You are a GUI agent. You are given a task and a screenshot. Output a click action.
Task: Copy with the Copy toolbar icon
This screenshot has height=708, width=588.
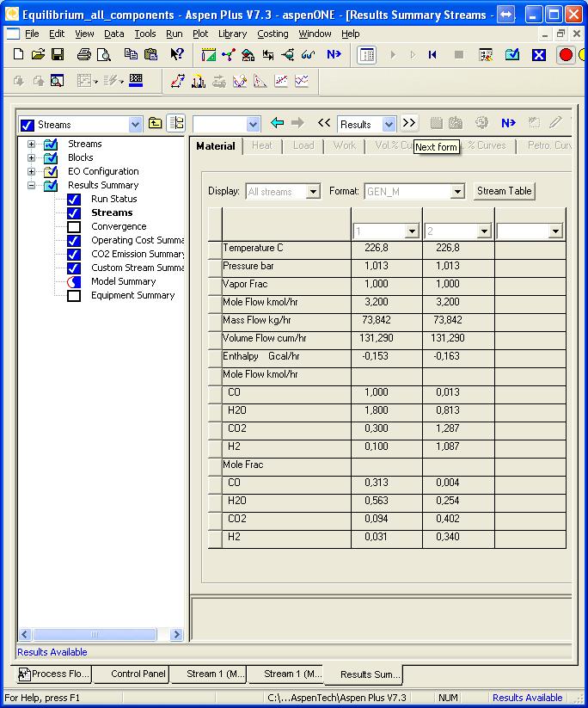(131, 55)
